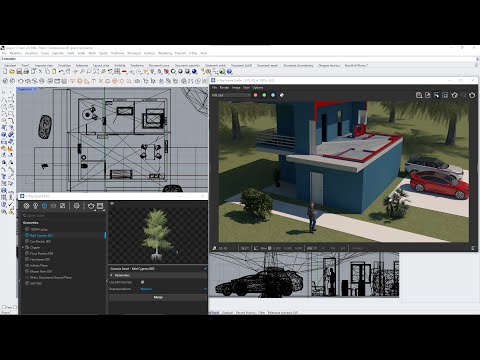Screen dimensions: 480x360
Task: Open the Rendering menu in Rhino
Action: (x=165, y=53)
